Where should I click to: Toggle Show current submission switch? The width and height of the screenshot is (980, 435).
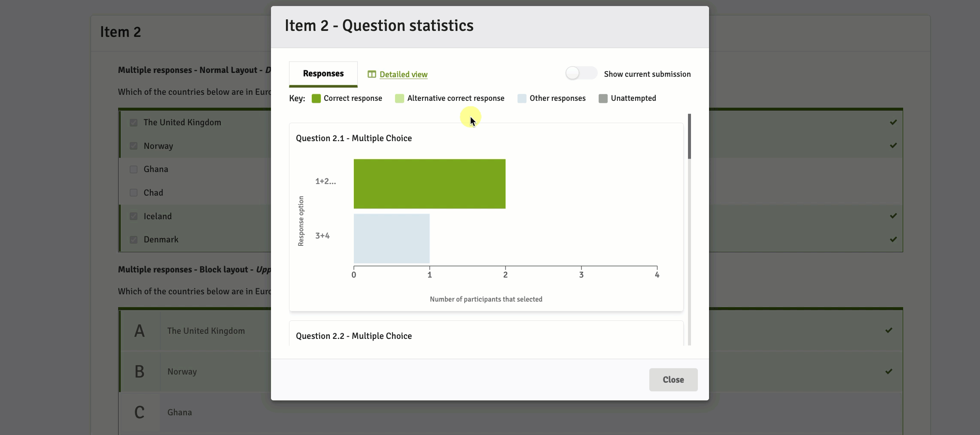pyautogui.click(x=581, y=73)
